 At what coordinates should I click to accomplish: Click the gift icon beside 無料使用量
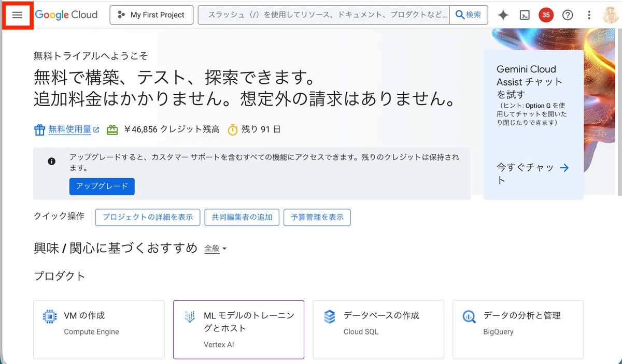(39, 129)
